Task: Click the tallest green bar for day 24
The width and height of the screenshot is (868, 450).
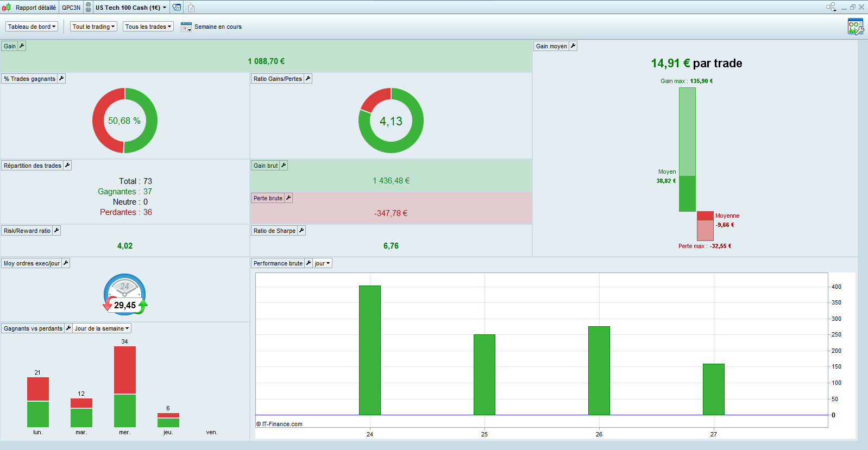Action: coord(370,350)
